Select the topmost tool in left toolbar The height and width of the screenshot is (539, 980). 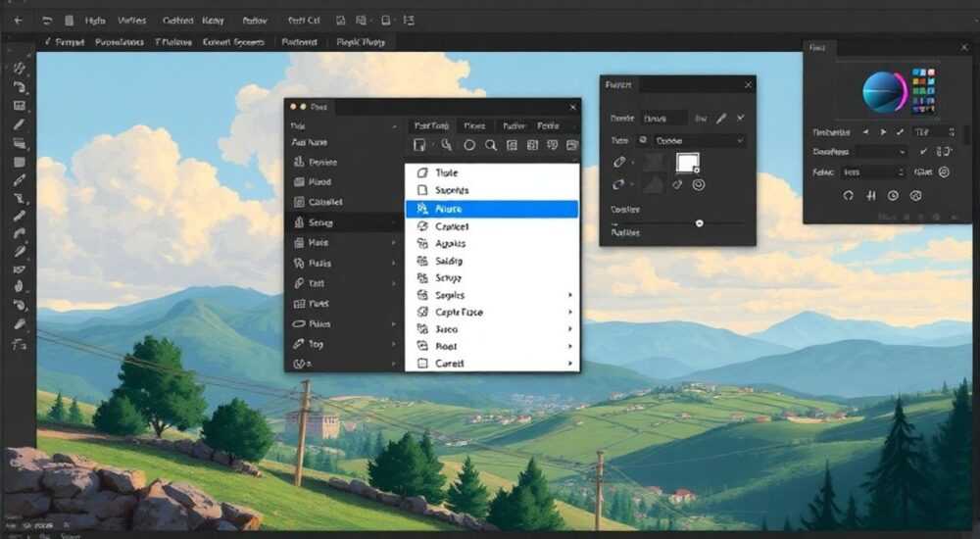click(20, 68)
